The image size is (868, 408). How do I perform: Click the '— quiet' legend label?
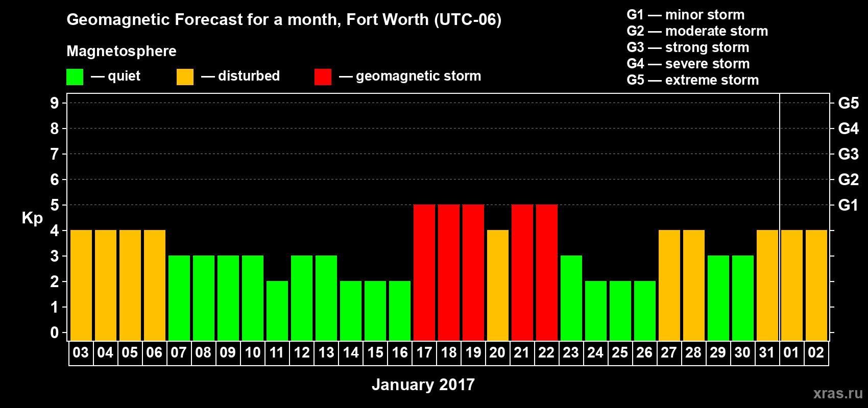click(115, 76)
